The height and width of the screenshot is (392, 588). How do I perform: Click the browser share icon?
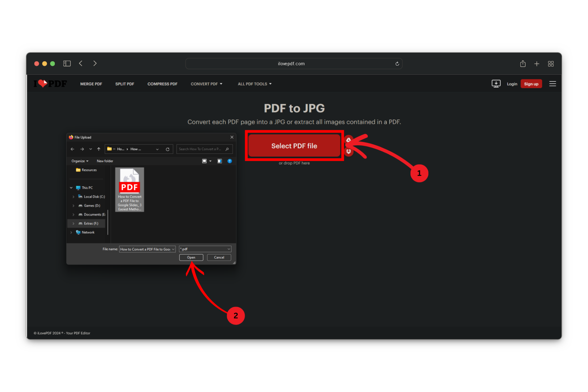coord(523,63)
